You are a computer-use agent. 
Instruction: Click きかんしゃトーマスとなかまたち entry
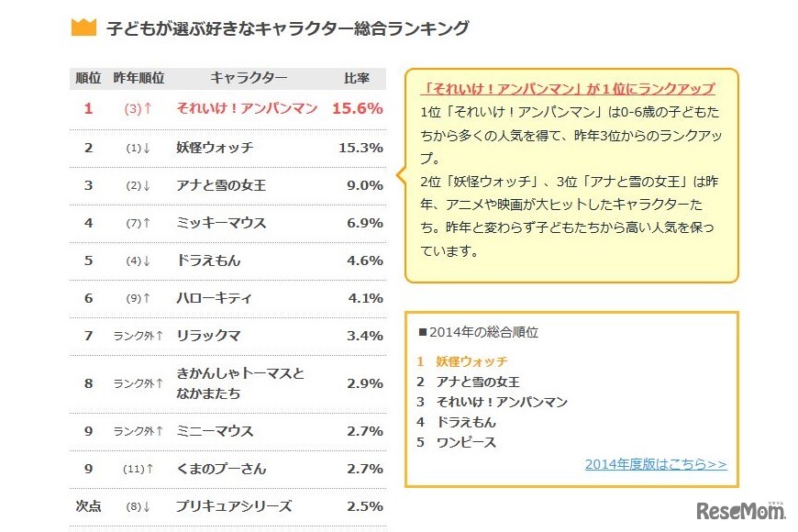coord(240,382)
